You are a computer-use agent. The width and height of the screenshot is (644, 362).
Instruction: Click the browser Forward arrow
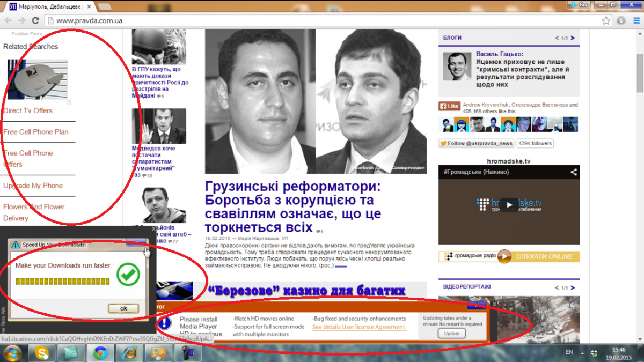click(21, 20)
